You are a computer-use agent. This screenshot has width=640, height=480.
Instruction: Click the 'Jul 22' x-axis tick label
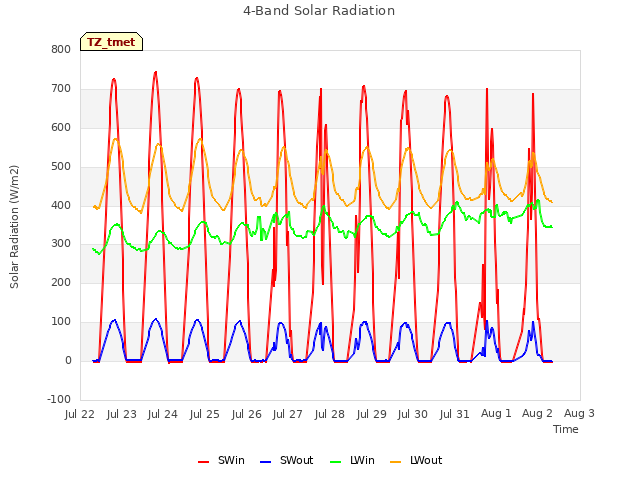pos(80,414)
